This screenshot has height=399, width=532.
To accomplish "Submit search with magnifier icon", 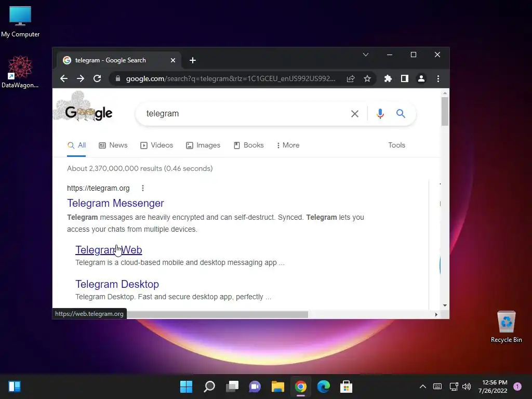I will click(401, 114).
